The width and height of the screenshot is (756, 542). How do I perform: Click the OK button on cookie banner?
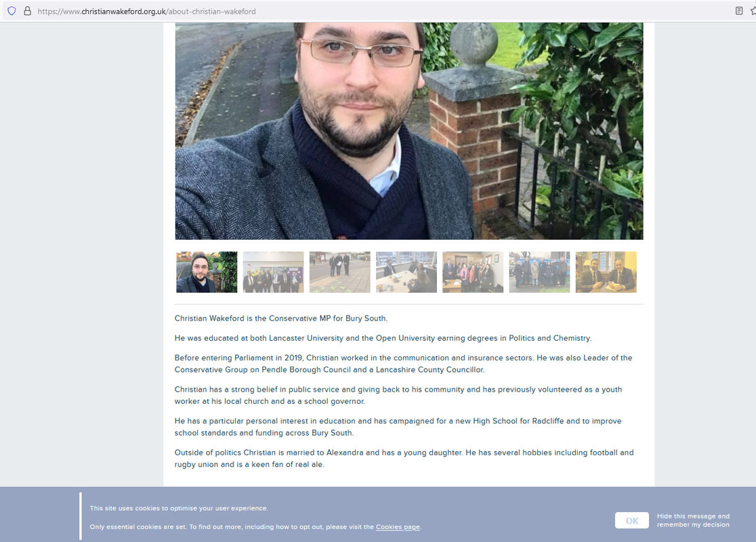tap(631, 520)
